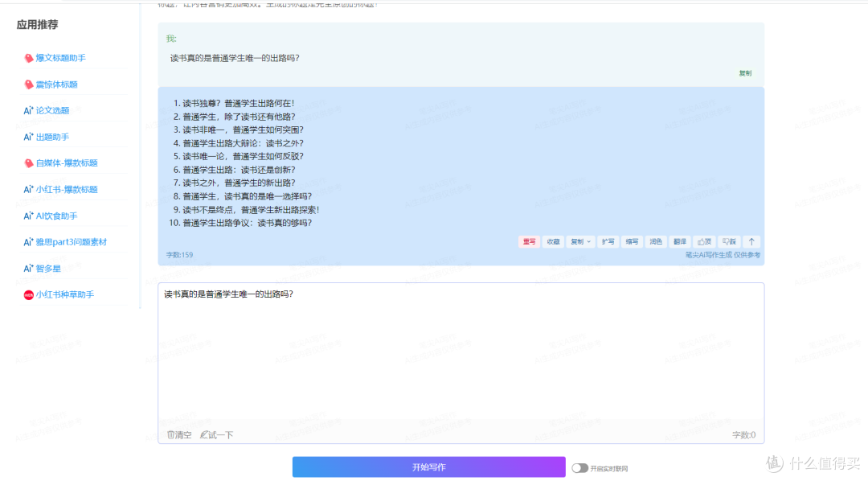
Task: Expand the 复制 dropdown under the response
Action: coord(580,241)
